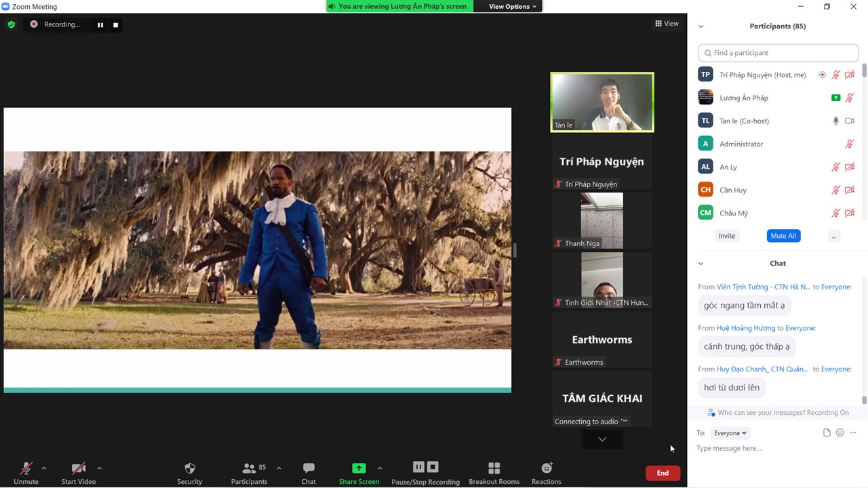The height and width of the screenshot is (488, 868).
Task: Select the Tịnh Giới Nhật video thumbnail
Action: coord(602,279)
